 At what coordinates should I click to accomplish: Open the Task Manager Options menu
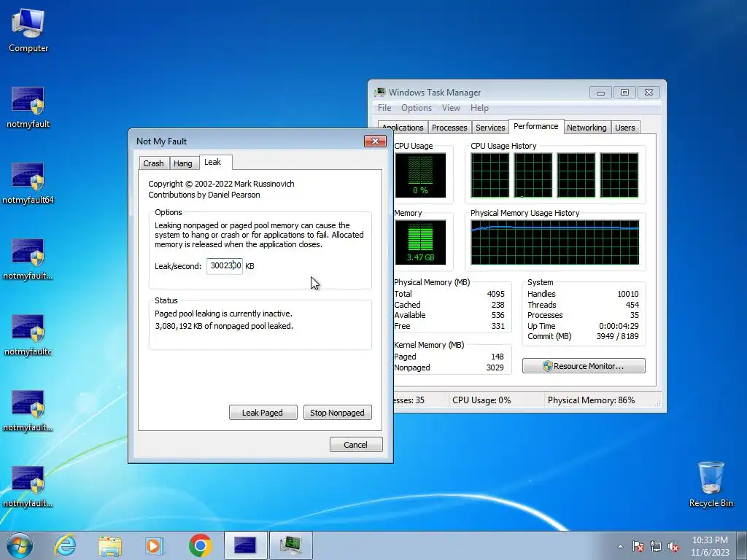click(417, 108)
